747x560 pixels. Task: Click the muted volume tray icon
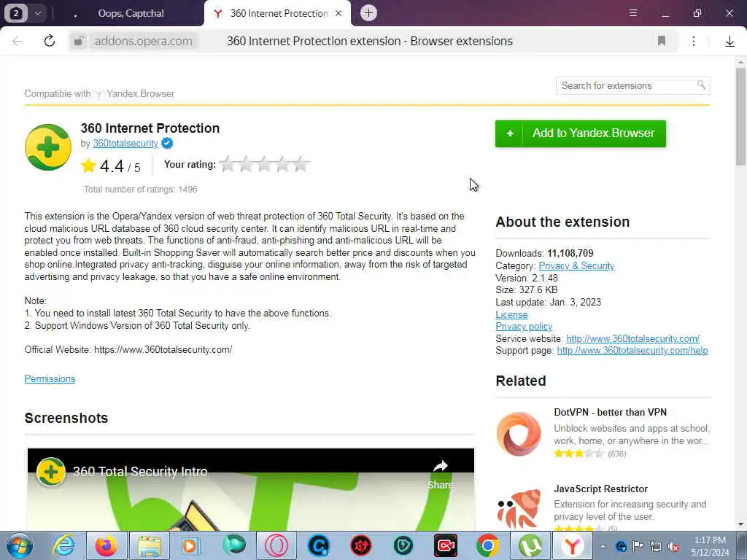(673, 546)
